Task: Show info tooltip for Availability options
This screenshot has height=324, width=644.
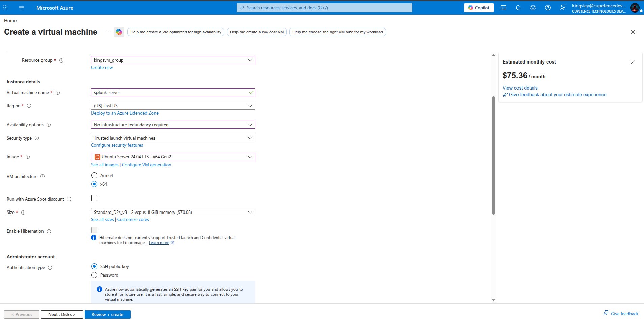Action: [x=49, y=125]
